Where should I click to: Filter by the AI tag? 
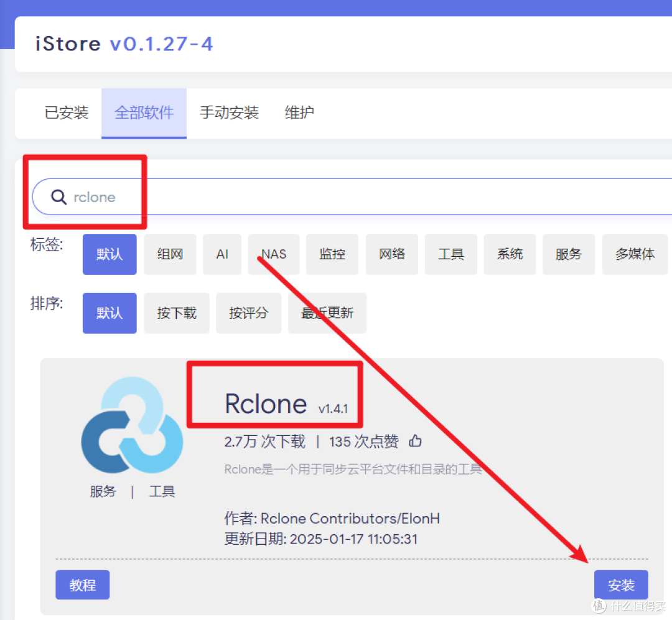[x=222, y=254]
